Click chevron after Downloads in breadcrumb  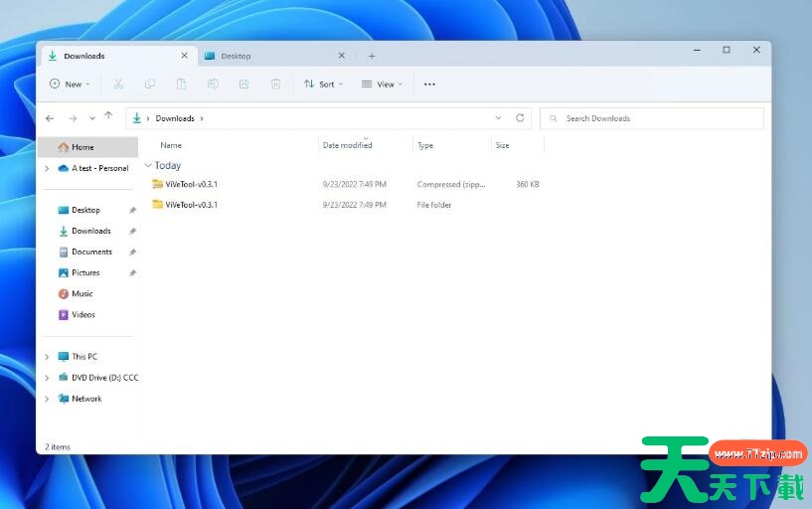click(x=202, y=118)
